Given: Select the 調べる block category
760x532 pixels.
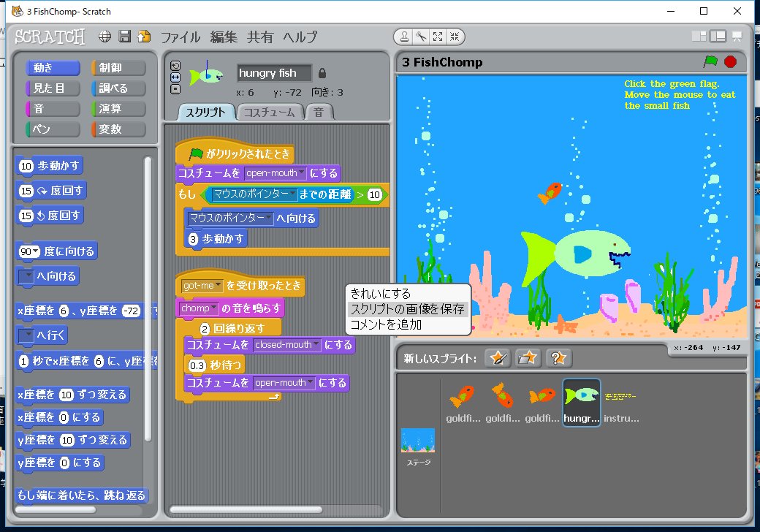Looking at the screenshot, I should [118, 88].
